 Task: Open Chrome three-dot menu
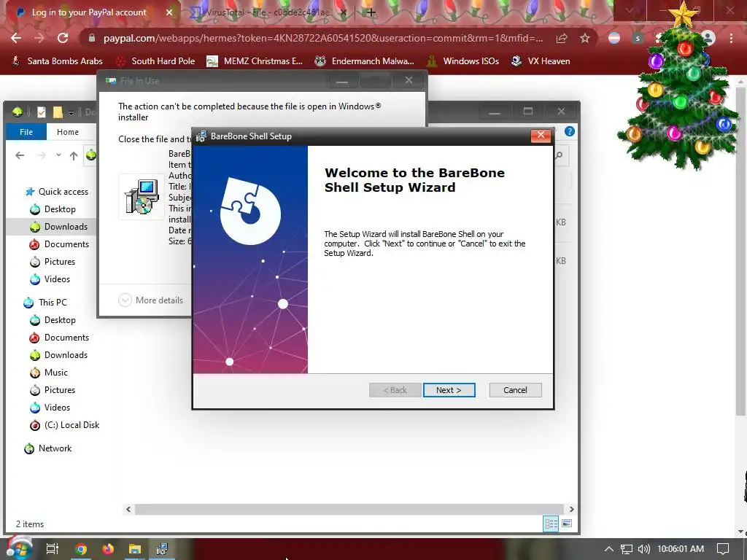pyautogui.click(x=731, y=38)
